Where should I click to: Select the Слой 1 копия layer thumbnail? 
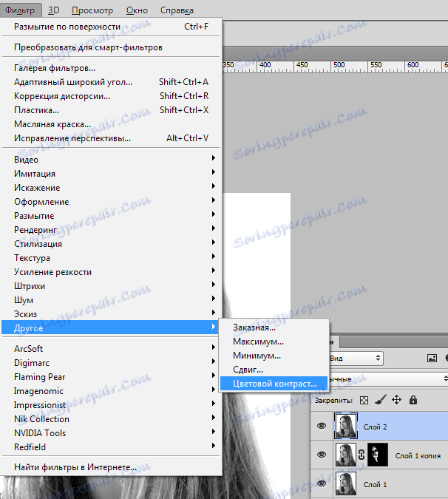345,455
